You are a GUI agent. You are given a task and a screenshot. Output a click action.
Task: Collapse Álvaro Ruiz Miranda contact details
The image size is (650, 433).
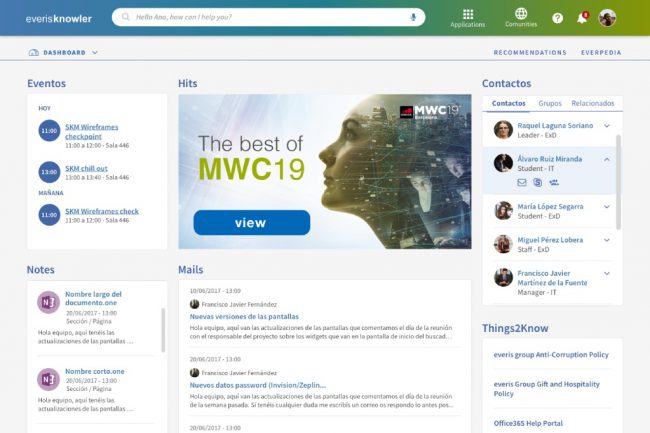click(x=607, y=159)
